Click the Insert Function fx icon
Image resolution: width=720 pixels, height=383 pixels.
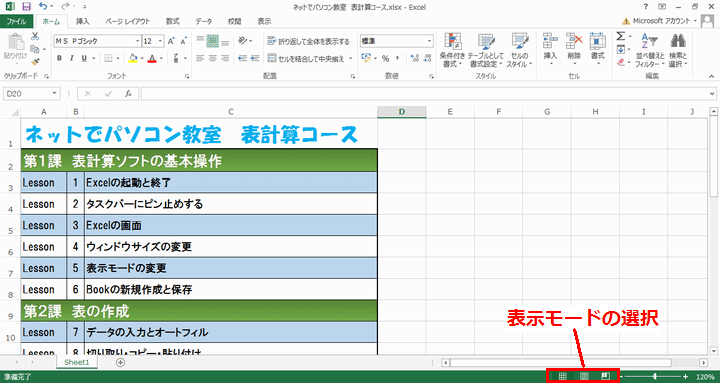pyautogui.click(x=129, y=94)
